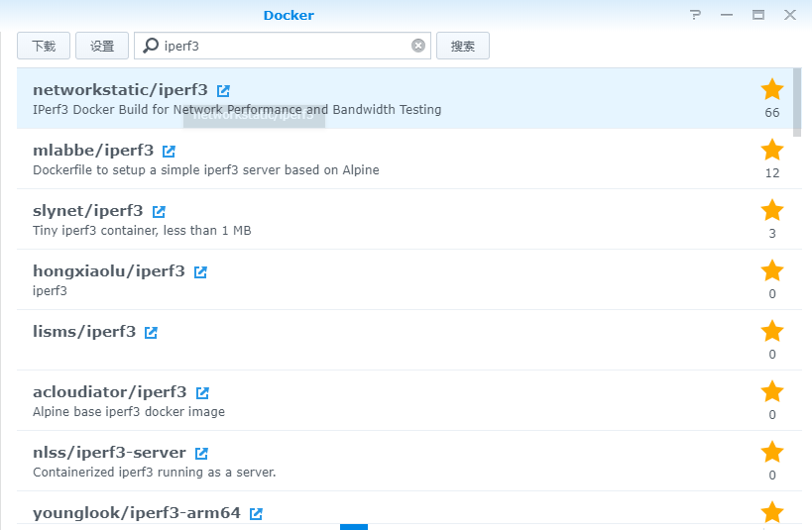The width and height of the screenshot is (812, 530).
Task: Click star count 3 of slynet/iperf3
Action: pos(772,234)
